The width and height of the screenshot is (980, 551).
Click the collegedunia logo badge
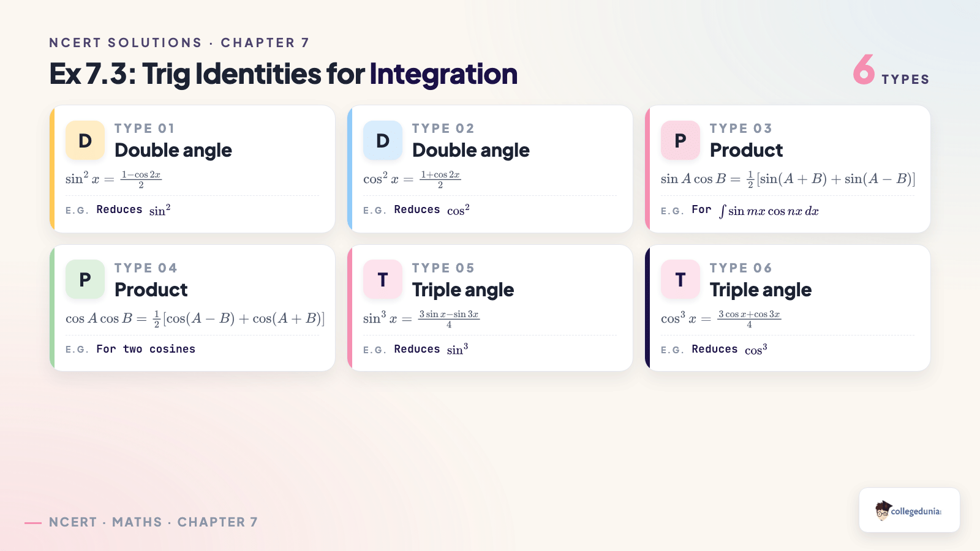point(910,510)
